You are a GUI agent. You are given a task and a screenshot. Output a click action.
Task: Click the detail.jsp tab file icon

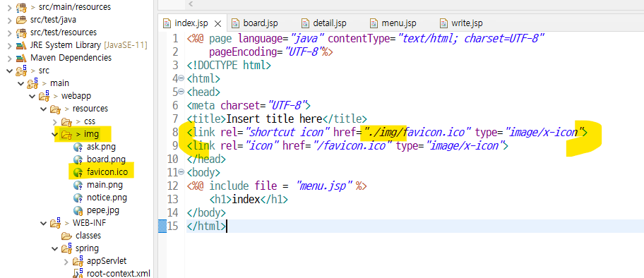(305, 23)
